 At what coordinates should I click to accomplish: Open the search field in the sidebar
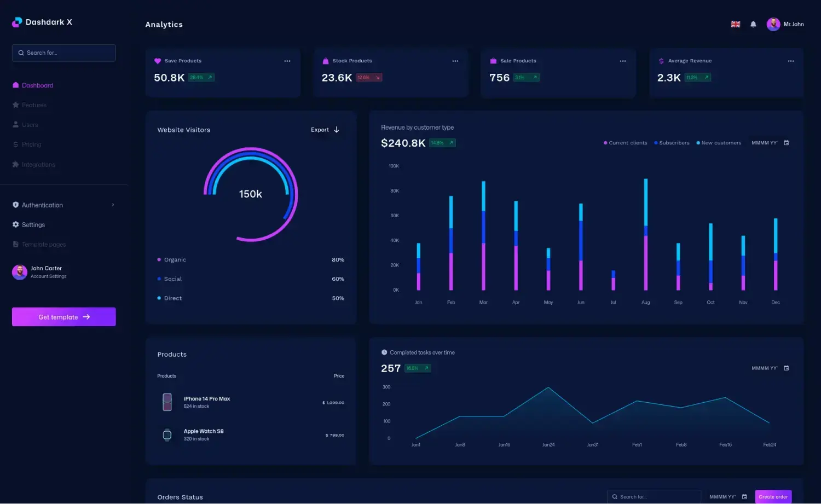coord(63,53)
